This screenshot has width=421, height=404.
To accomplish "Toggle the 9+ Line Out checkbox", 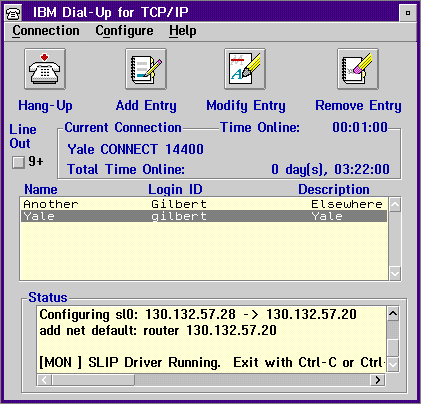I will pyautogui.click(x=18, y=162).
